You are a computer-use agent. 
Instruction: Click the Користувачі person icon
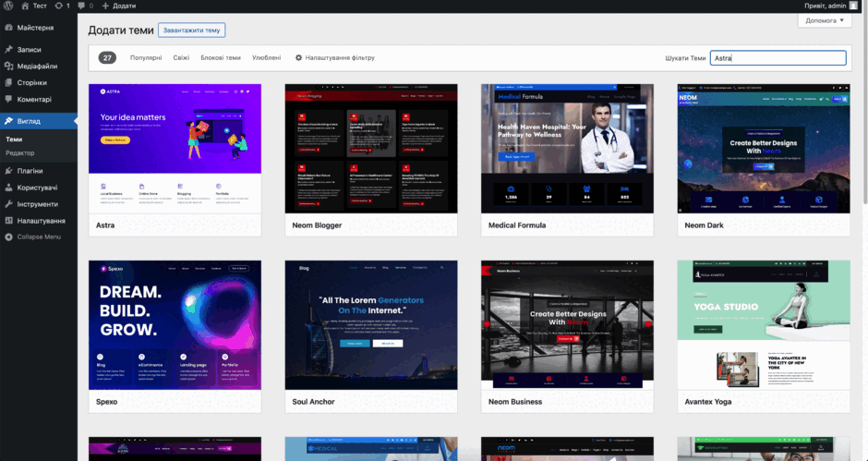click(x=8, y=188)
